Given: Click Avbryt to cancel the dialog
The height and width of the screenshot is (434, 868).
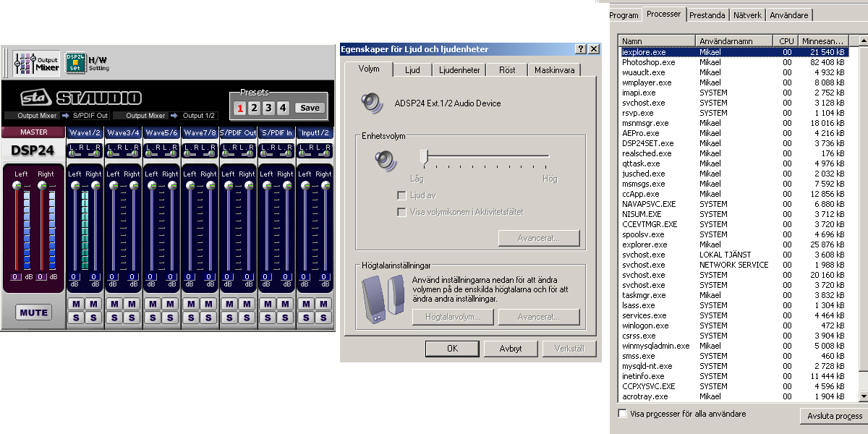Looking at the screenshot, I should (511, 348).
